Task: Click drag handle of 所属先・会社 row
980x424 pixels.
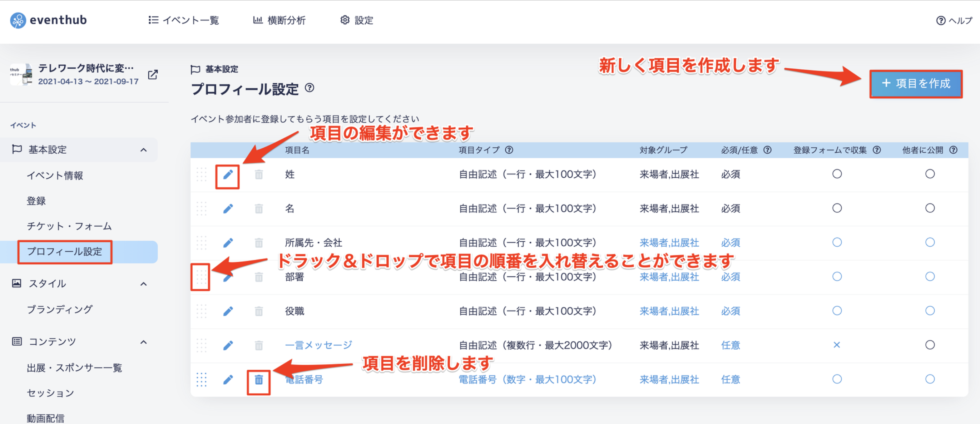Action: click(x=201, y=243)
